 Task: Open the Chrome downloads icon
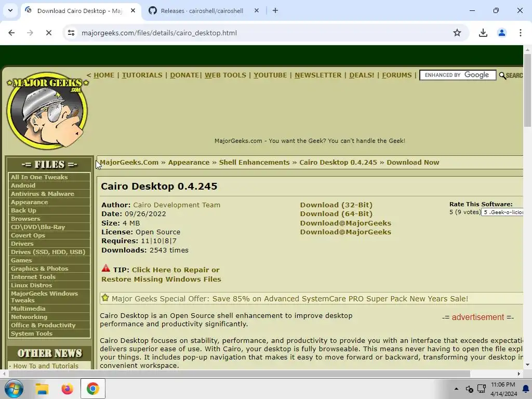point(483,33)
